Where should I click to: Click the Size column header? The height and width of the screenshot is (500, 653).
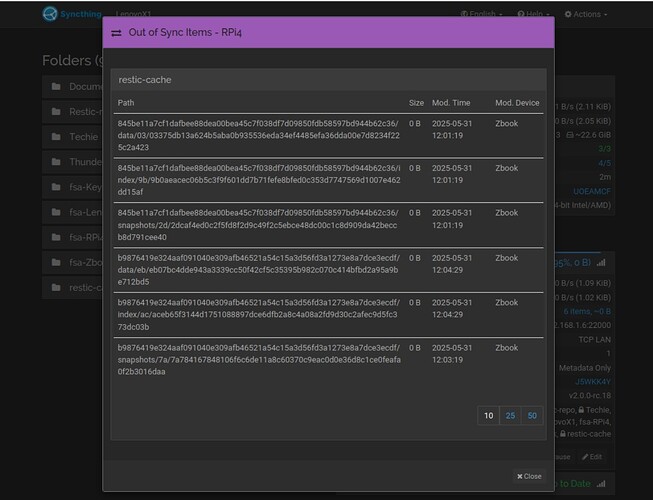click(x=416, y=103)
